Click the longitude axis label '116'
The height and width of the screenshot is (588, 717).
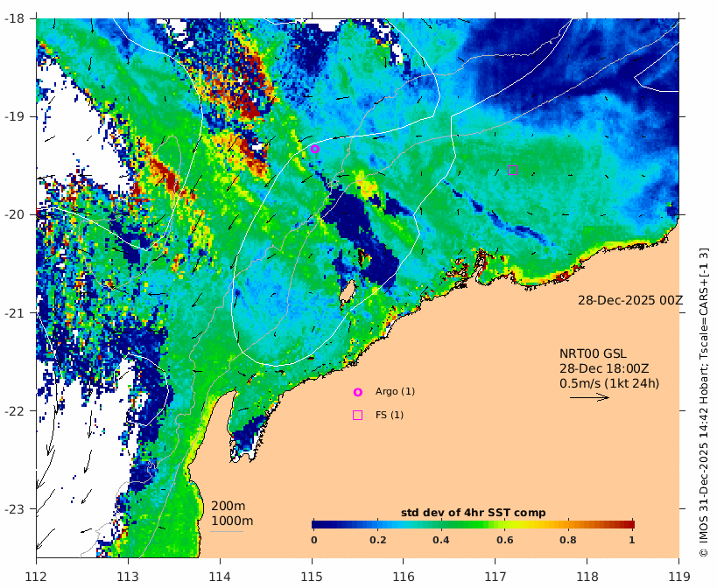click(x=404, y=576)
